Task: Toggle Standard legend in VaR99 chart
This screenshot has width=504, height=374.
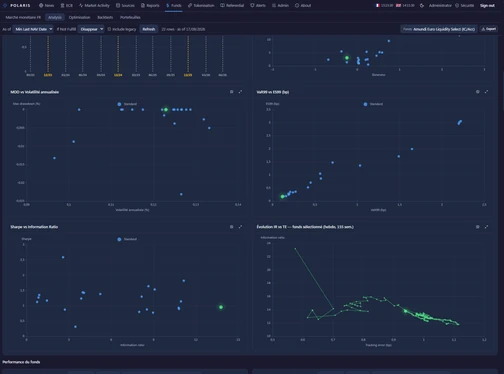Action: point(373,104)
